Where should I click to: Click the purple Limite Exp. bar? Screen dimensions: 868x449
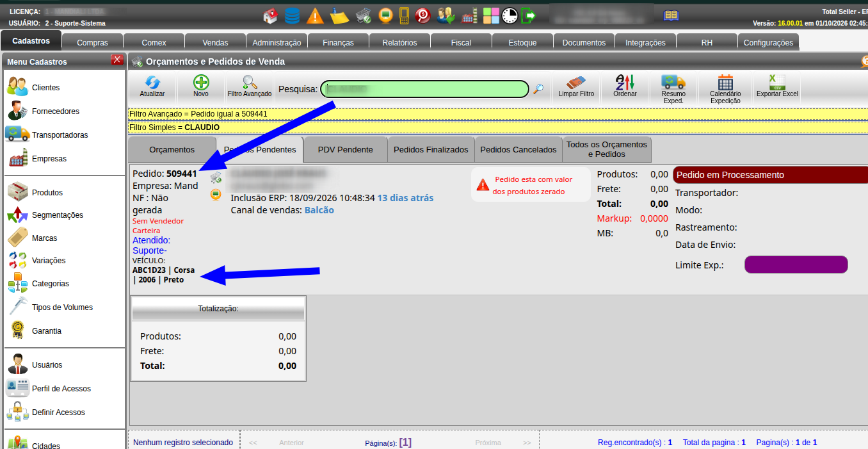[x=796, y=265]
